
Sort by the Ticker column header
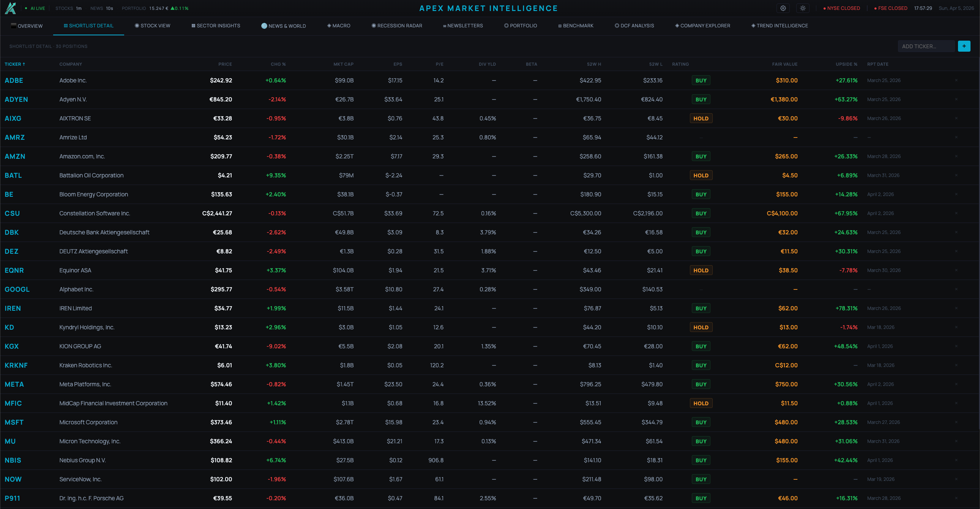coord(14,64)
